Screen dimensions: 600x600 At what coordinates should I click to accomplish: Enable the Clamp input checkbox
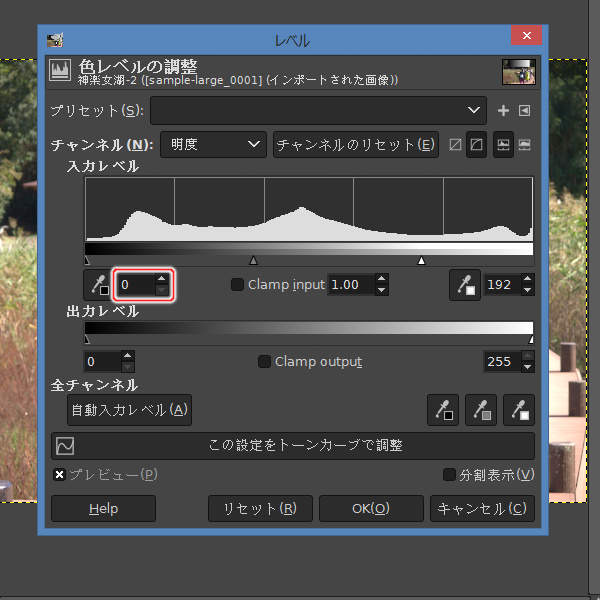pyautogui.click(x=237, y=285)
